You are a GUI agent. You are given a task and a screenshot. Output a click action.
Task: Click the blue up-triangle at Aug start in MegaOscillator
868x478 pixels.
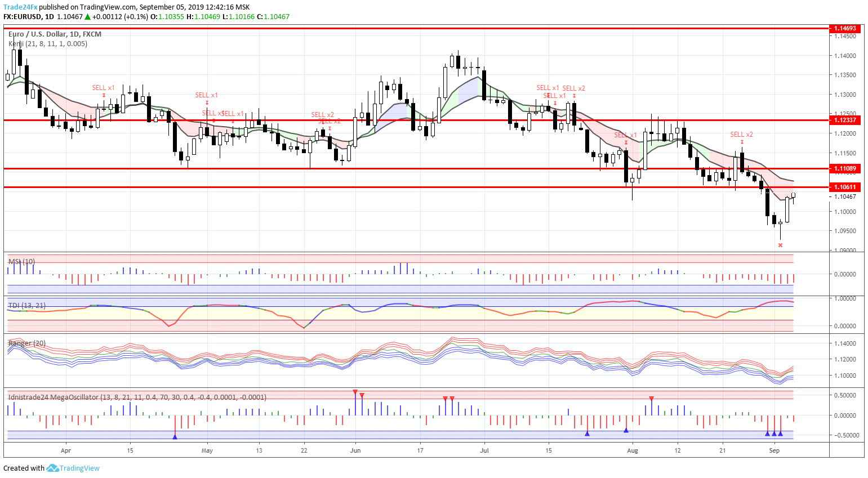pos(626,430)
